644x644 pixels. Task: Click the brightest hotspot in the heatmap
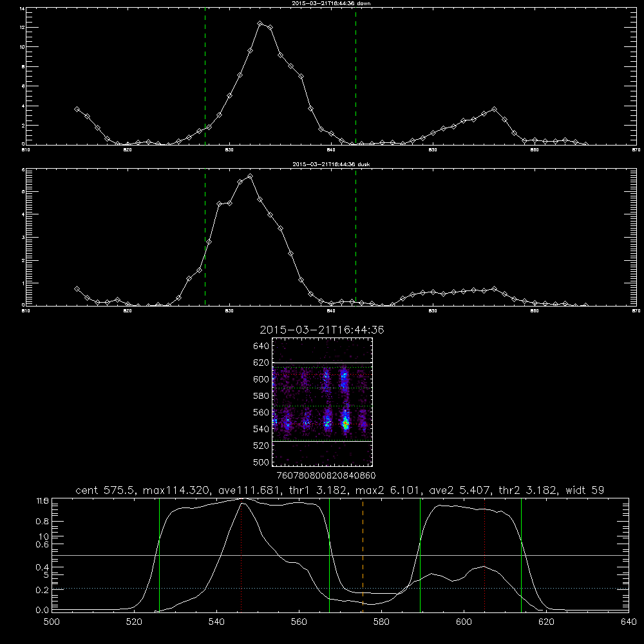tap(346, 423)
